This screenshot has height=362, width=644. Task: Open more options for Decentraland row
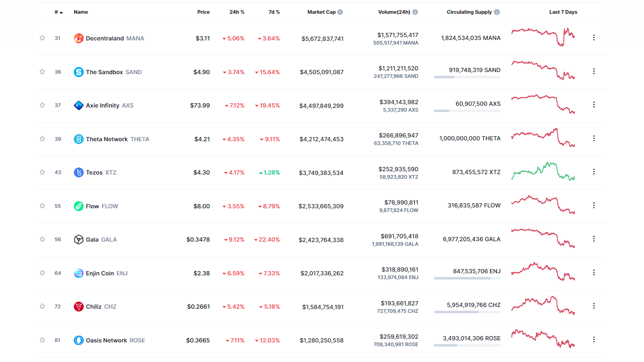(594, 37)
